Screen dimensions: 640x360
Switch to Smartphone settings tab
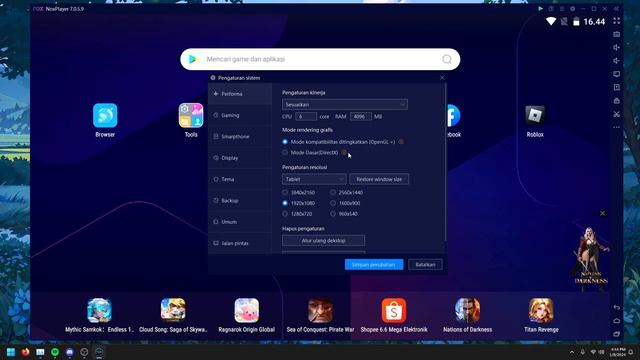point(240,136)
